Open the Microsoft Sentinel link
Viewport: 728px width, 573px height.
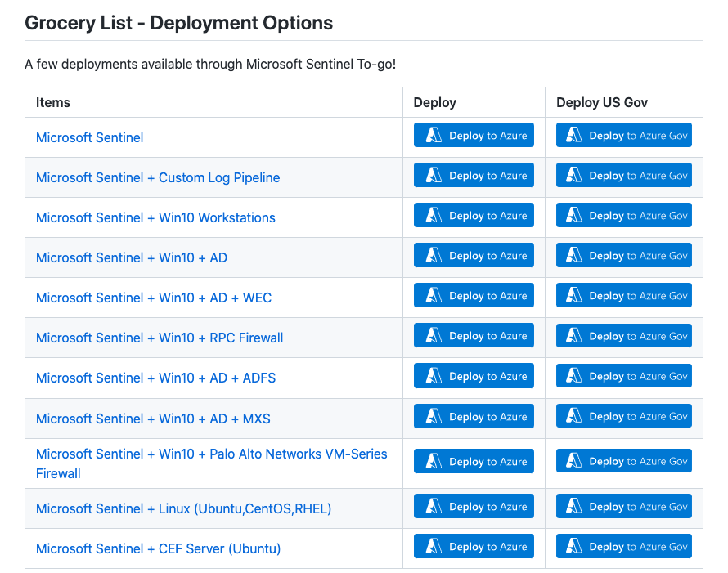point(89,137)
